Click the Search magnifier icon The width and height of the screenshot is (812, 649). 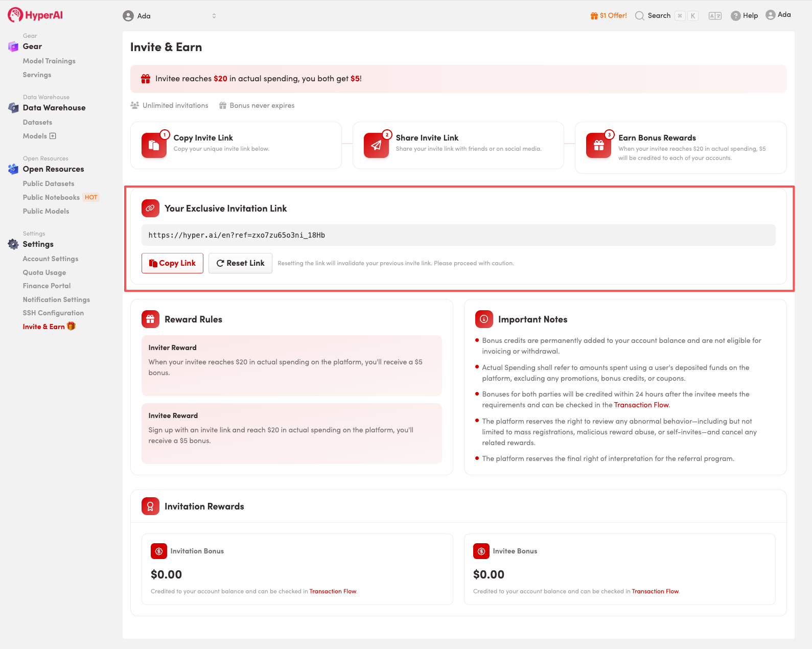tap(639, 16)
